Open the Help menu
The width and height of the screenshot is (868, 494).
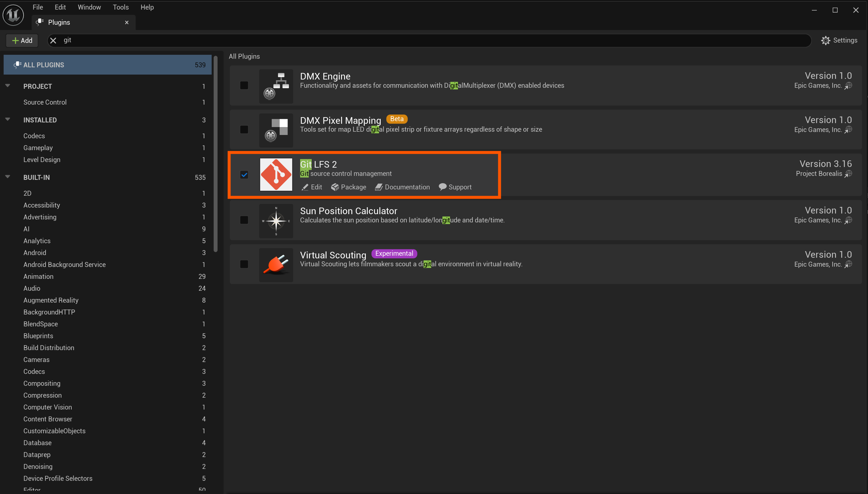(147, 7)
